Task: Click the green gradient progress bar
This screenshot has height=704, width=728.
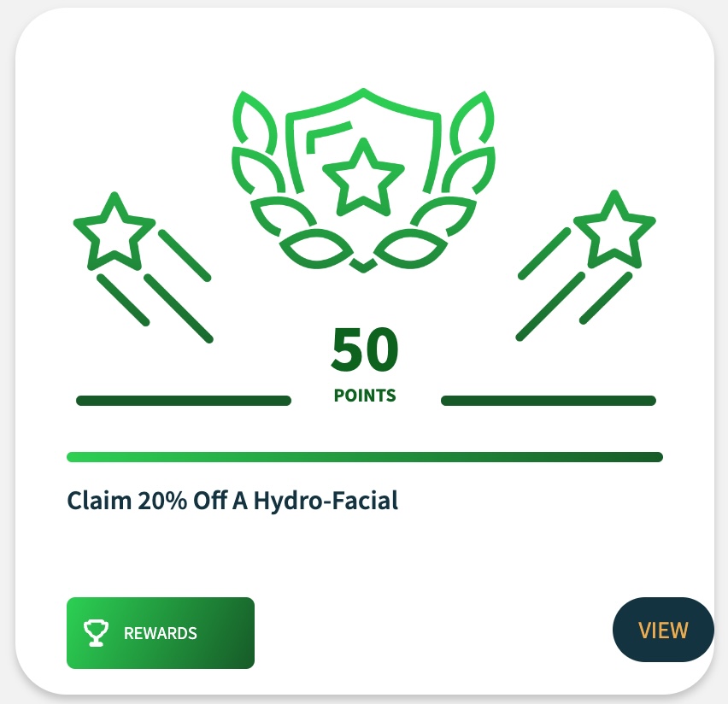Action: [x=365, y=457]
